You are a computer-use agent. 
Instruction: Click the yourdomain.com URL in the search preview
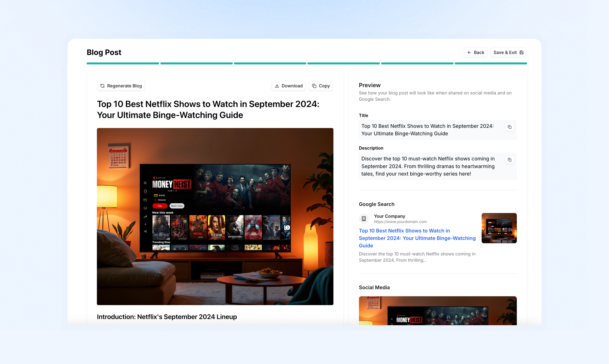point(400,222)
